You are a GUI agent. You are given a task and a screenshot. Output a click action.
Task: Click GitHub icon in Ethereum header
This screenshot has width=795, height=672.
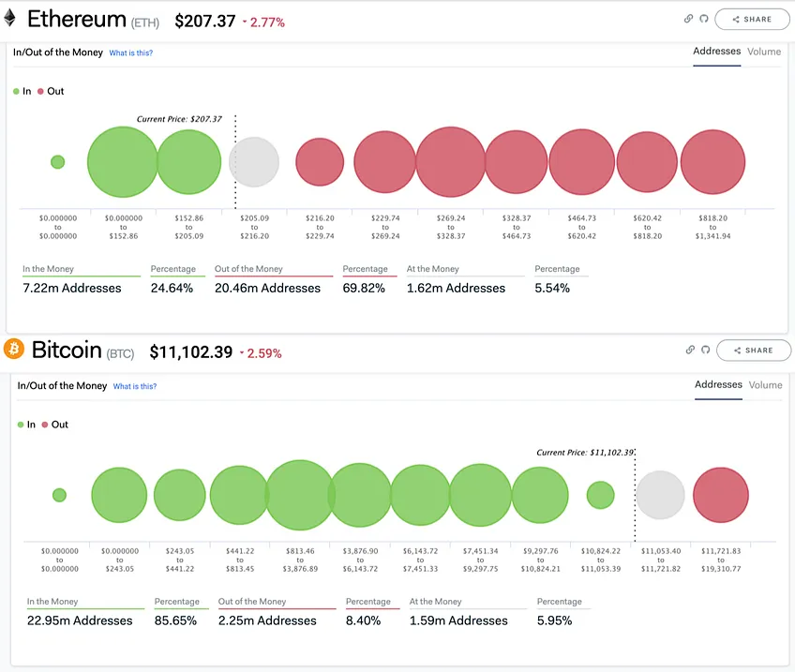tap(704, 19)
